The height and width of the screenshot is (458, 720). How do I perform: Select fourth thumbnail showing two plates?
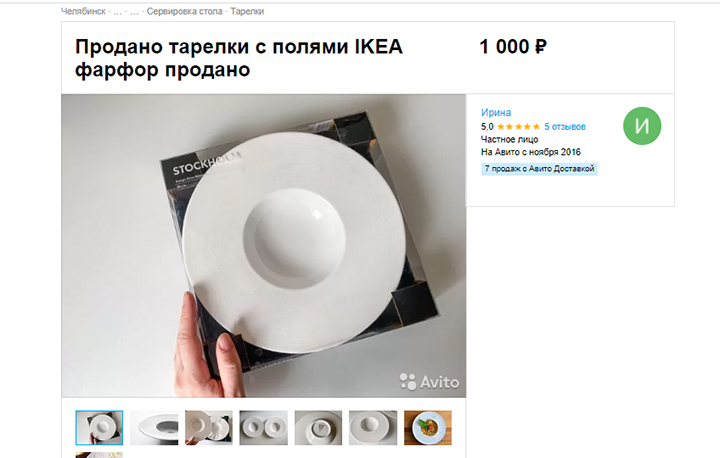264,428
